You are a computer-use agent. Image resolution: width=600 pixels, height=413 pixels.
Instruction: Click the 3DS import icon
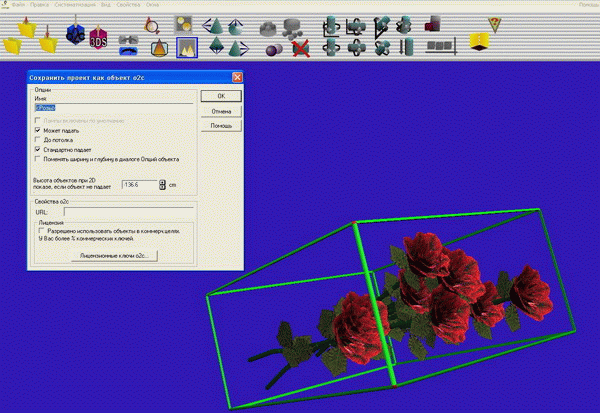(98, 41)
